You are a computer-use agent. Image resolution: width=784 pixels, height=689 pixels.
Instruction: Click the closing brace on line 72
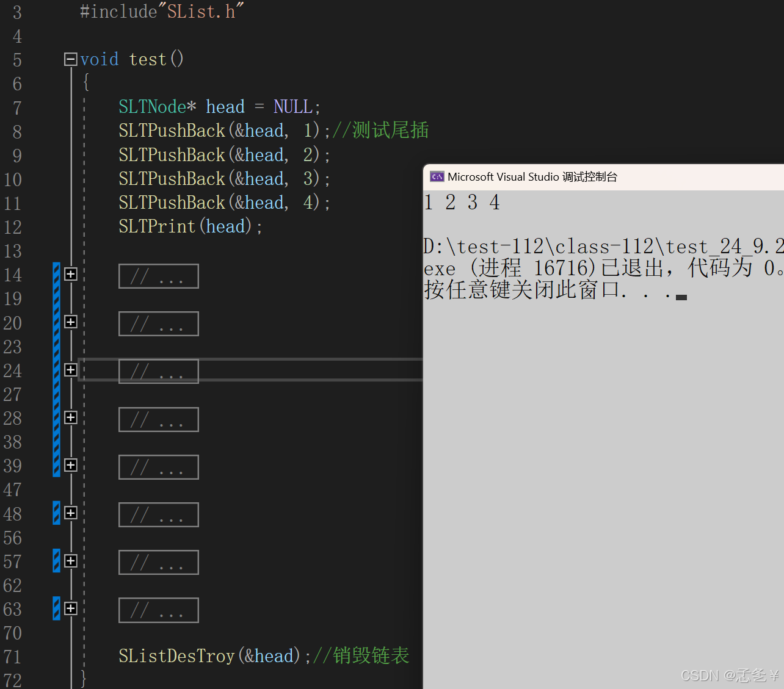point(84,679)
